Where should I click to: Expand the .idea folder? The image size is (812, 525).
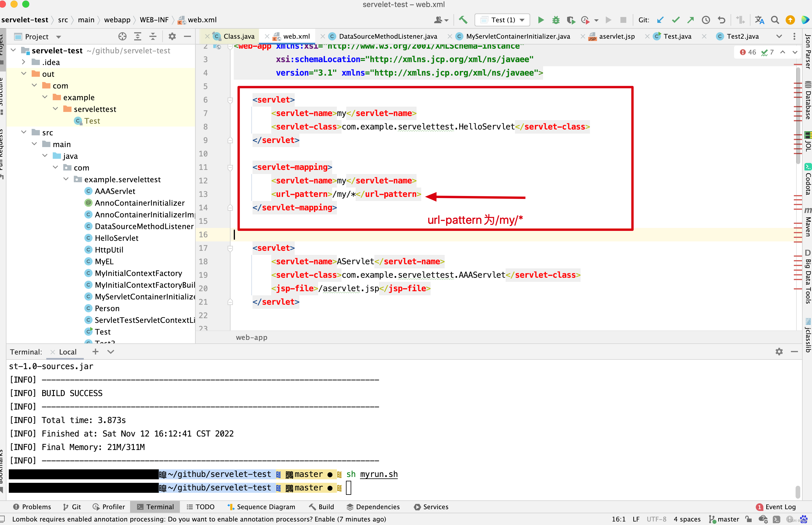24,62
